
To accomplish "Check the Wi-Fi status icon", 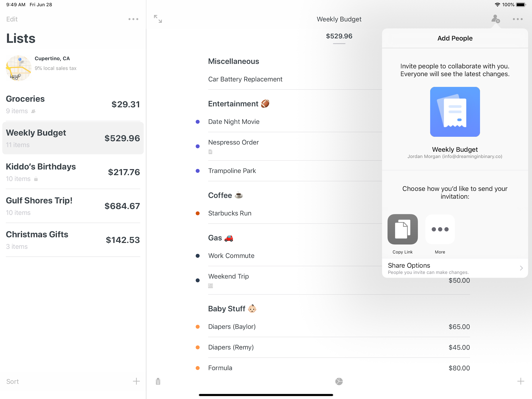I will click(x=497, y=5).
